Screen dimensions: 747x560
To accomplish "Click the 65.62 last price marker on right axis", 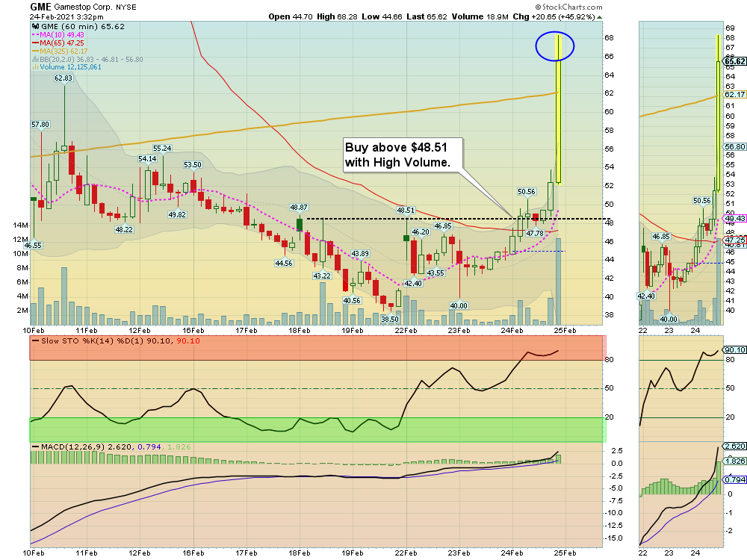I will (735, 63).
